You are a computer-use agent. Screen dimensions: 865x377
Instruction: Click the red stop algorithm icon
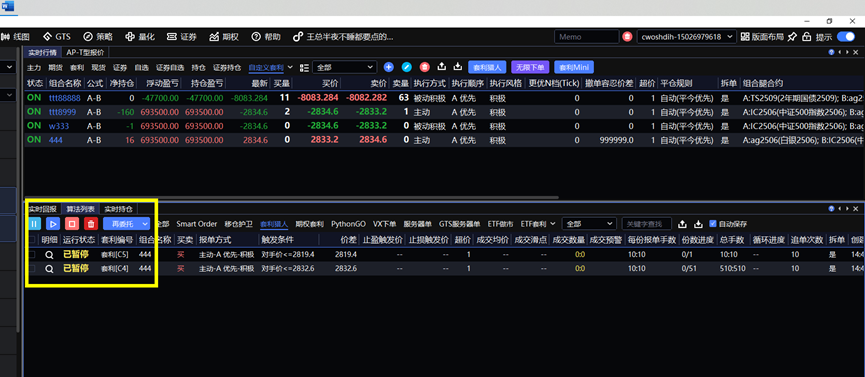pos(71,224)
